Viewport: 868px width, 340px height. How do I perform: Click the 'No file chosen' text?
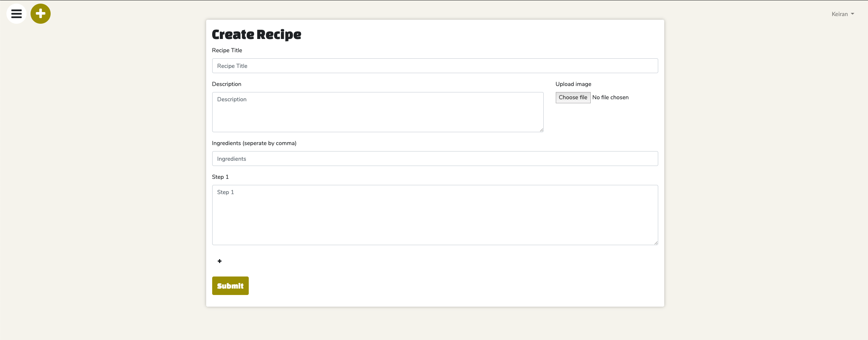point(610,97)
